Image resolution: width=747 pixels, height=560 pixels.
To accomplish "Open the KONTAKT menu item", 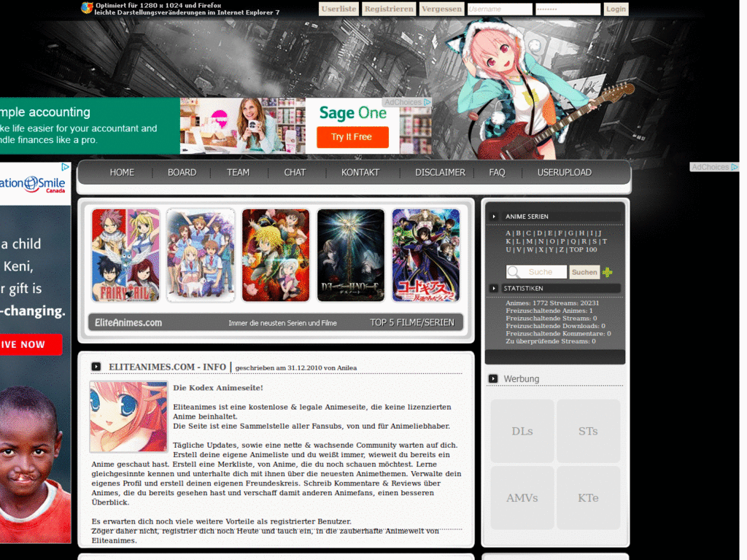I will 360,172.
